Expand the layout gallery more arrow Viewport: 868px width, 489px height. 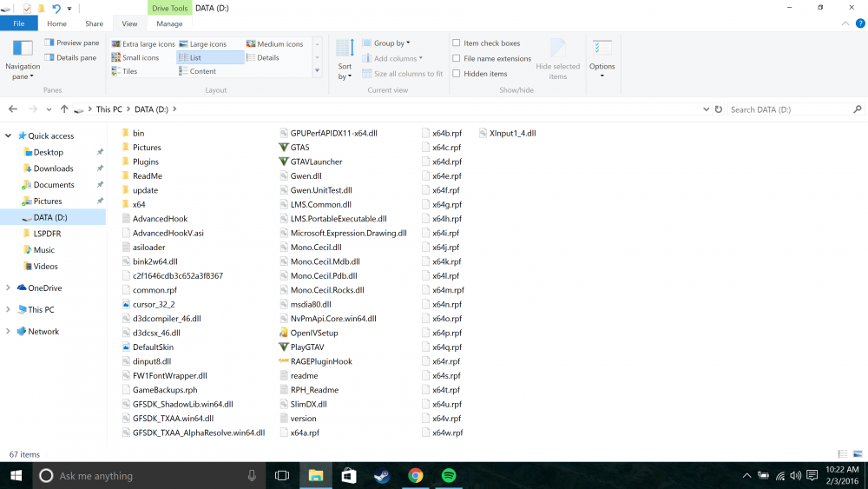pos(317,71)
